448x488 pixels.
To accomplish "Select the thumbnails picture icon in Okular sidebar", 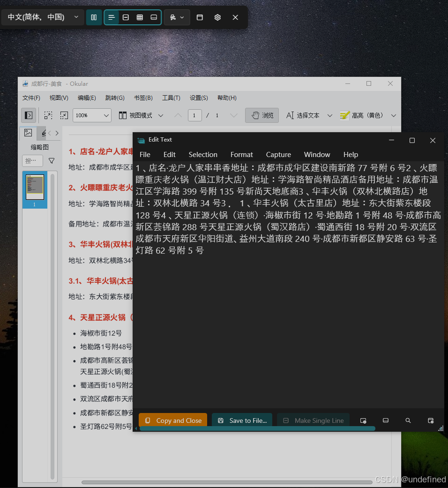I will tap(29, 133).
